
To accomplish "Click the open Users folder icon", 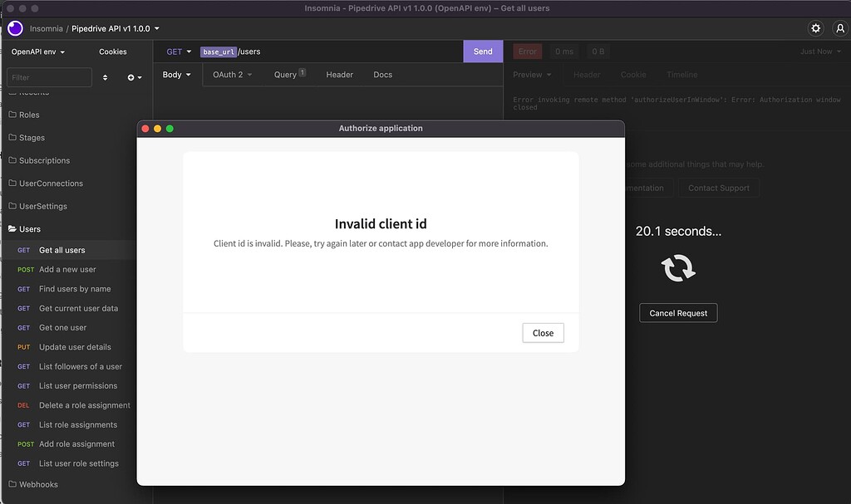I will coord(13,228).
